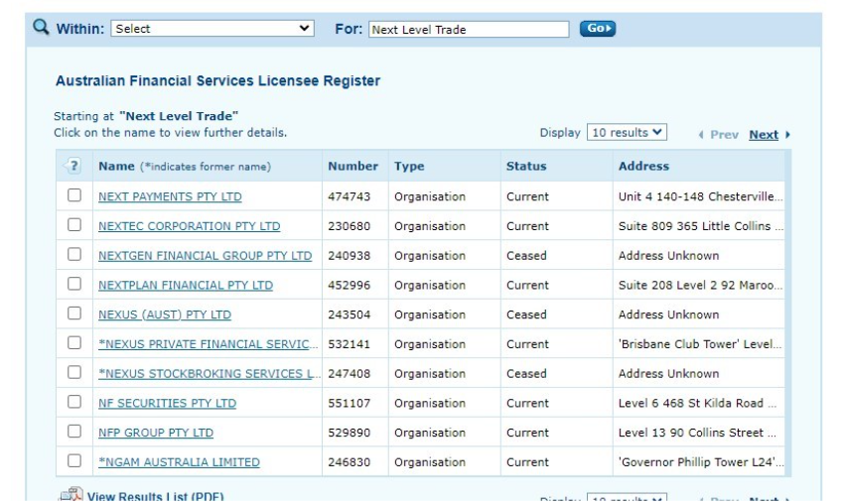Image resolution: width=846 pixels, height=504 pixels.
Task: Open *NEXUS STOCKBROKING SERVICES link
Action: (x=210, y=374)
